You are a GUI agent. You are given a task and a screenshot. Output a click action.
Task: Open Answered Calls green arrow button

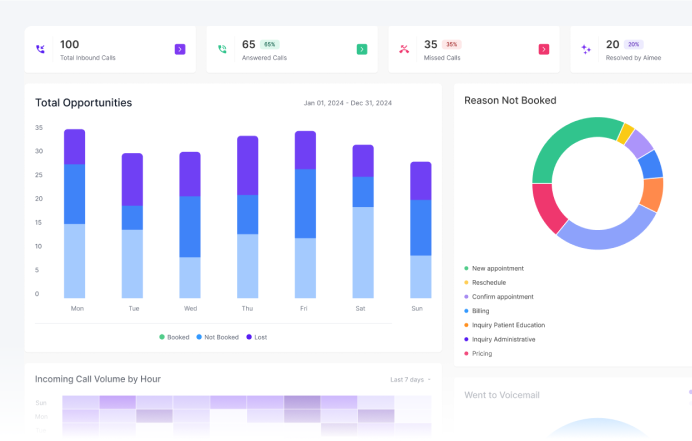point(362,49)
